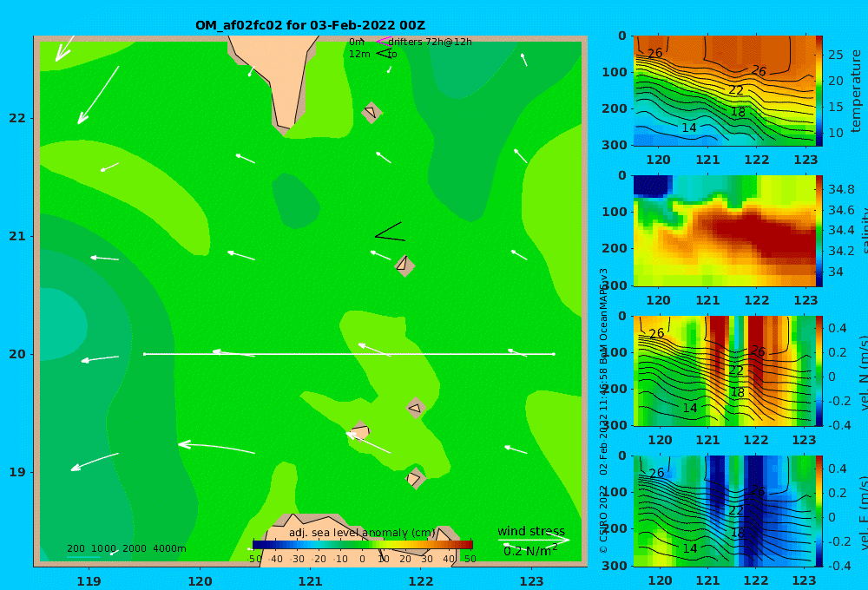Click the vel. E color bar

[819, 511]
